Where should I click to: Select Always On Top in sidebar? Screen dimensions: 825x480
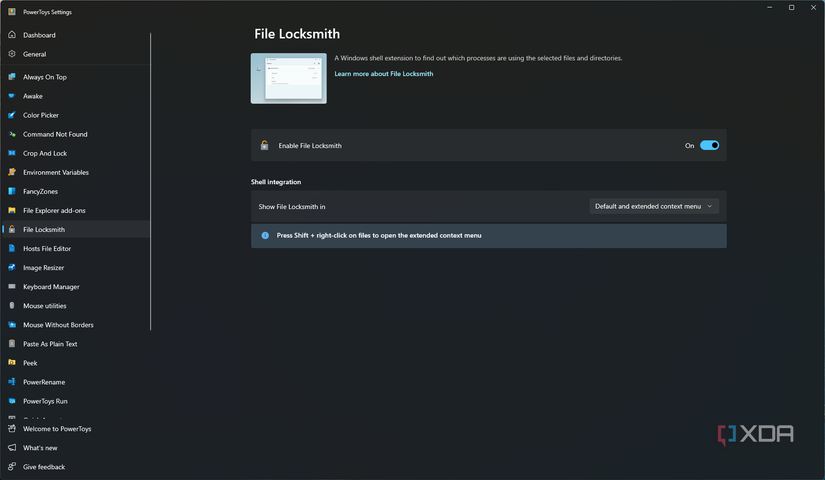coord(76,77)
